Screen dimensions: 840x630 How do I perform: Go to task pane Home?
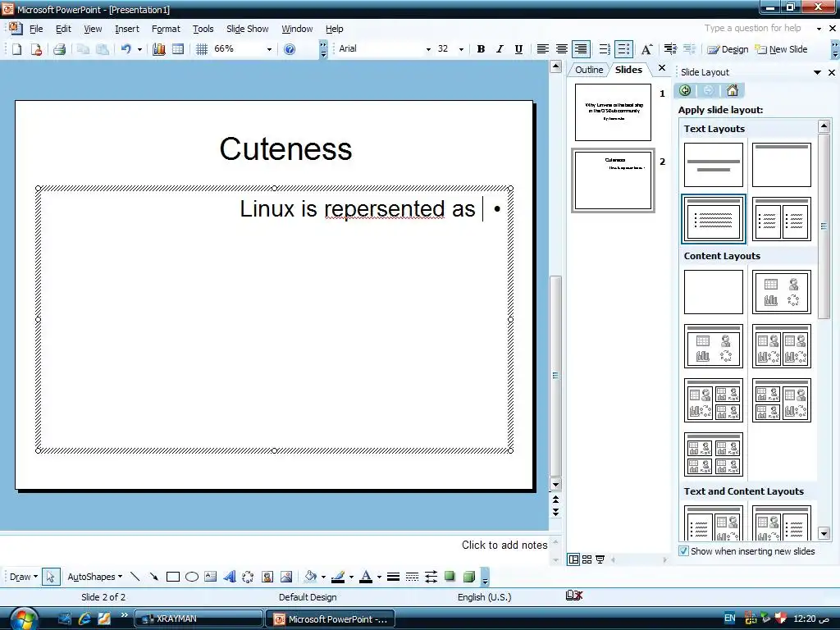click(733, 90)
